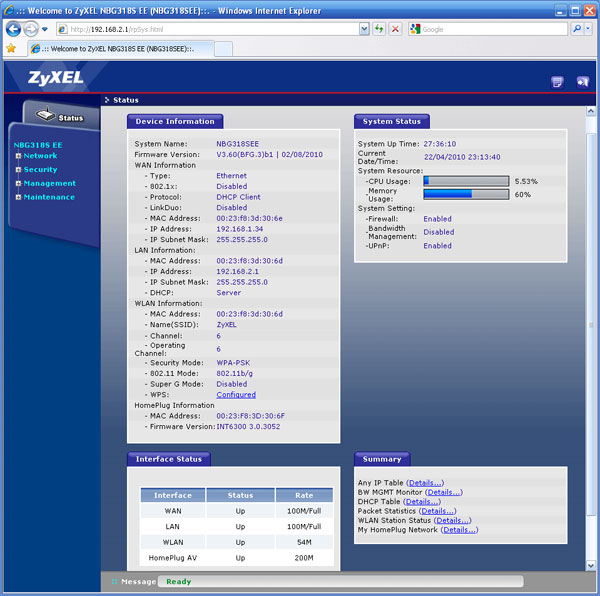Click the red Stop loading icon
600x596 pixels.
(x=395, y=29)
